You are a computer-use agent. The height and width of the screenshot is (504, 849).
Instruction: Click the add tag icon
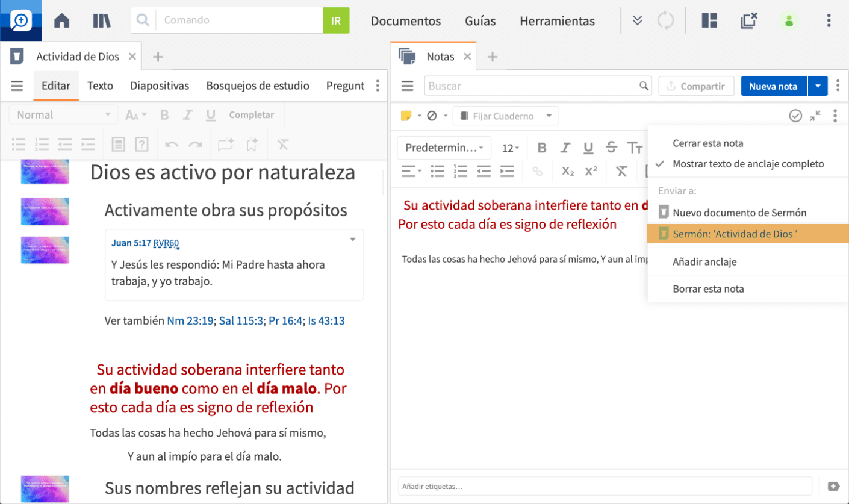click(834, 486)
